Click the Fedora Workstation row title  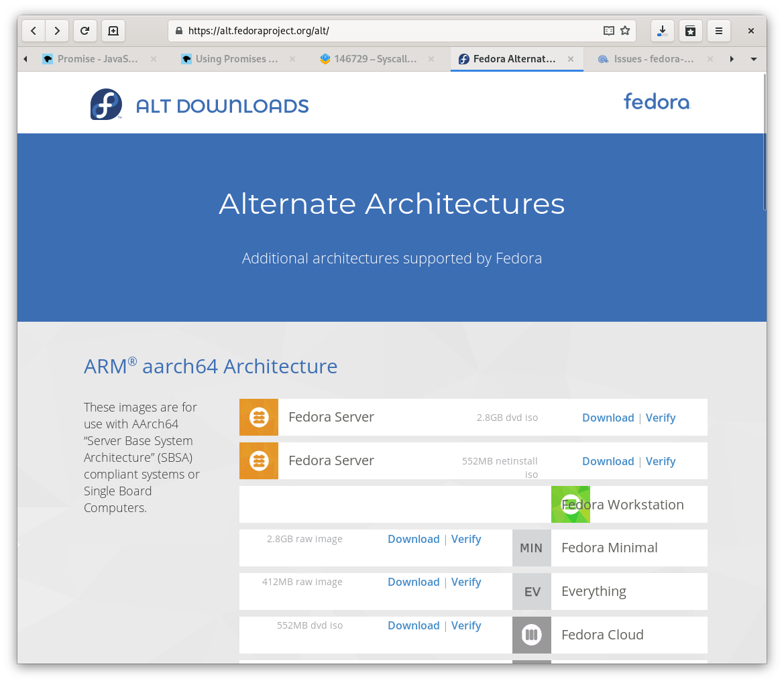(622, 505)
